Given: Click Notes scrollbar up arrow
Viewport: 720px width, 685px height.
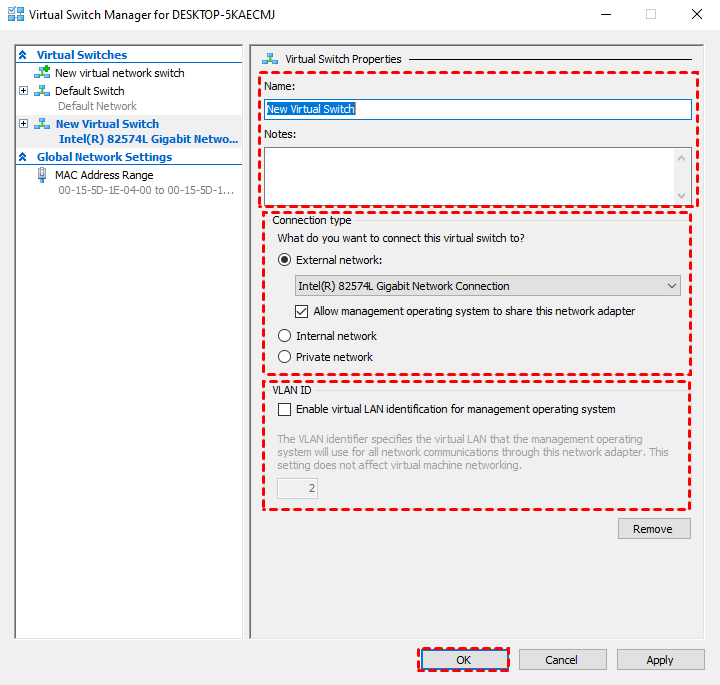Looking at the screenshot, I should [681, 158].
